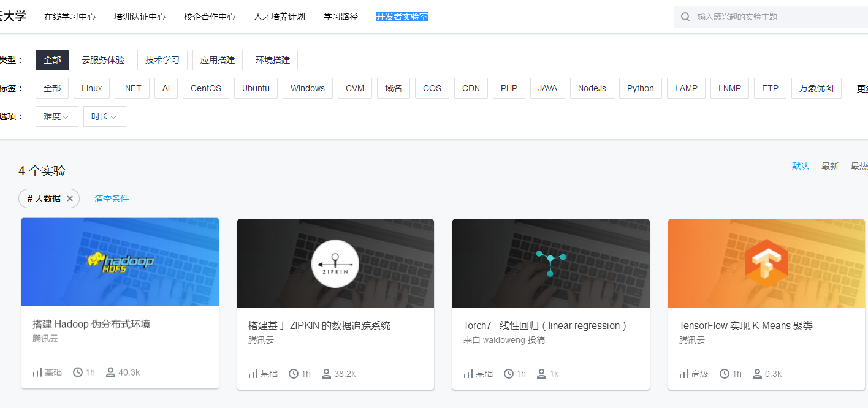Click user count icon on Hadoop card

(110, 372)
